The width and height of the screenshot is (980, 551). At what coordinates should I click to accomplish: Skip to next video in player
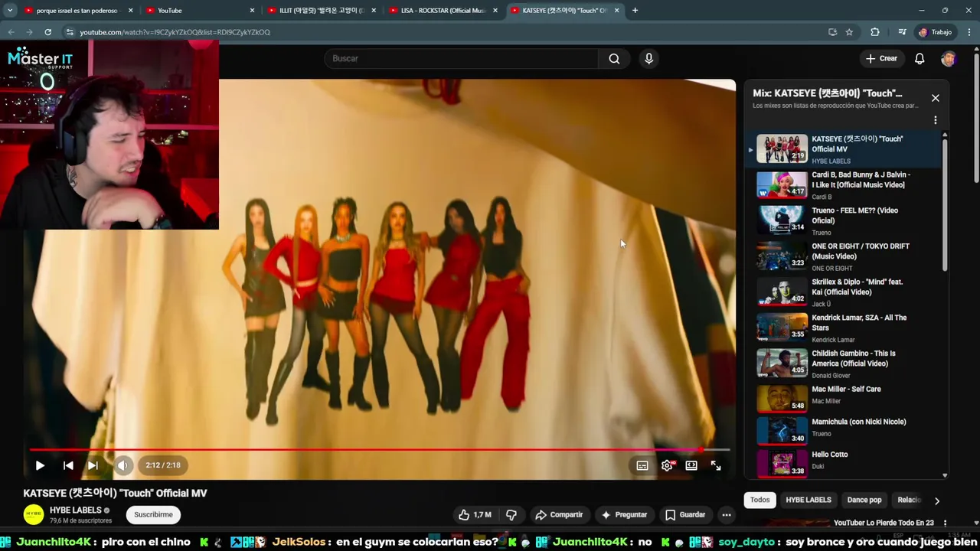click(93, 465)
